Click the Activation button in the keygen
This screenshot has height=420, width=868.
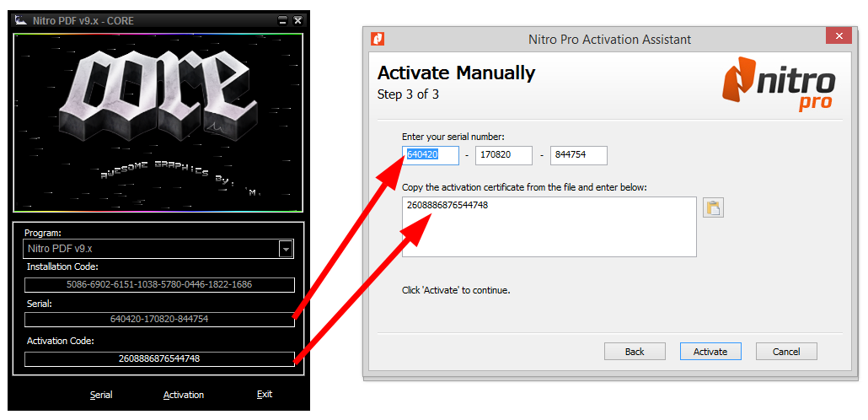point(184,395)
